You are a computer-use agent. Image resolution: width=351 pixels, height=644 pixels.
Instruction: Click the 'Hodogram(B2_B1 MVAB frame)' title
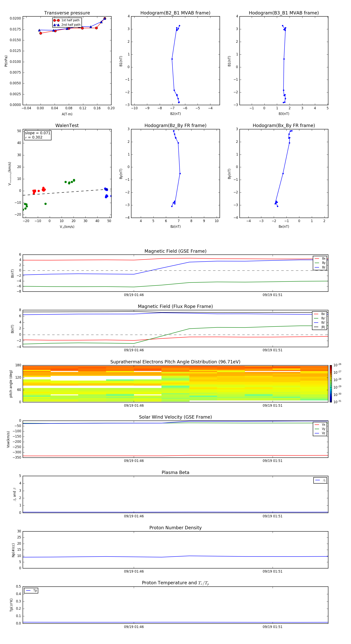coord(175,13)
